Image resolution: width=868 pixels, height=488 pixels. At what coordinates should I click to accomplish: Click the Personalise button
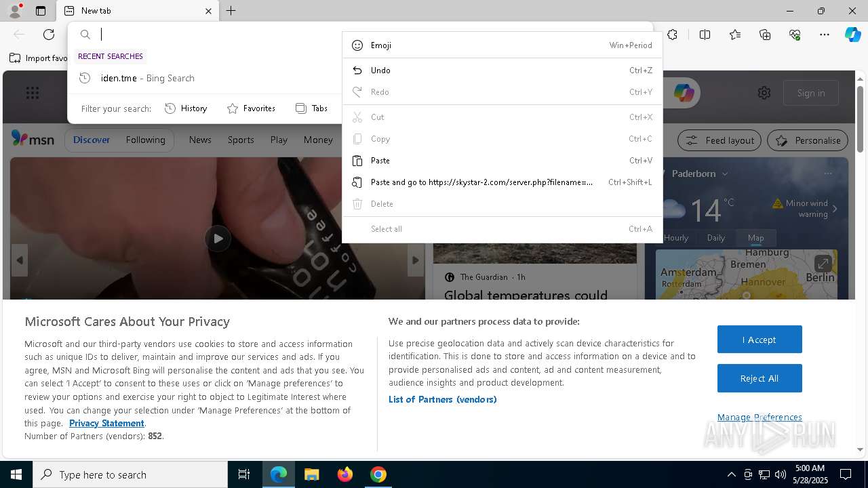[808, 140]
